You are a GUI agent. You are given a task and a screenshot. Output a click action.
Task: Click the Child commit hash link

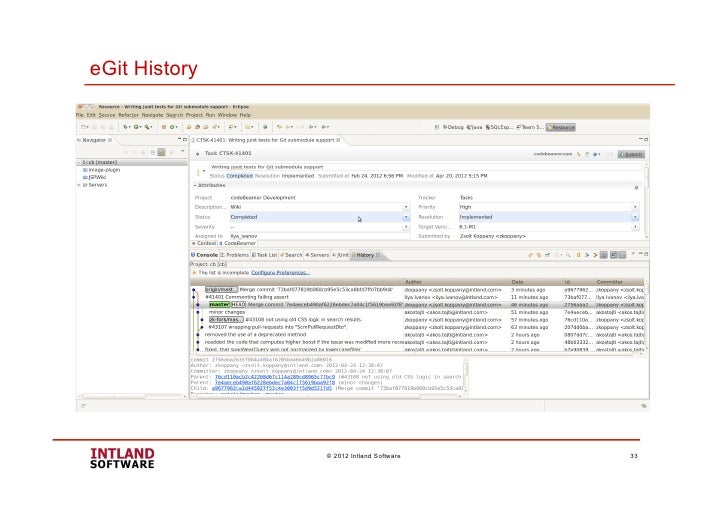coord(272,388)
